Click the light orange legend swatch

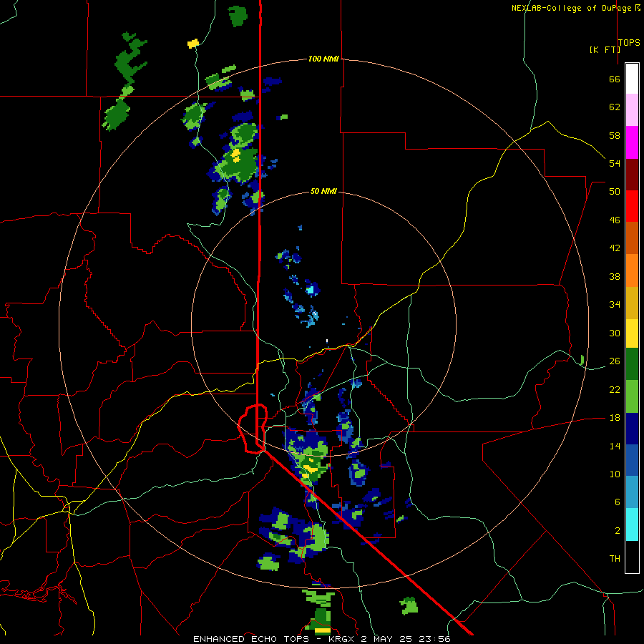[x=632, y=270]
